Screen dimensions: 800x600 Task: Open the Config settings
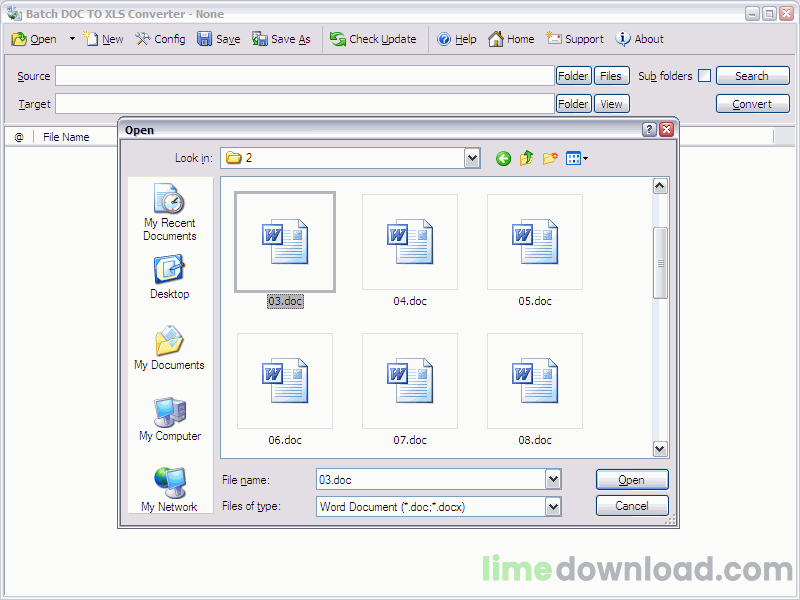click(x=161, y=39)
